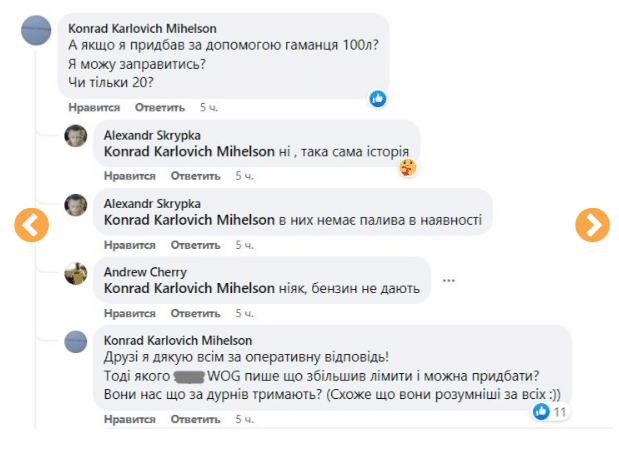
Task: Click Konrad's avatar on the last comment
Action: point(76,342)
